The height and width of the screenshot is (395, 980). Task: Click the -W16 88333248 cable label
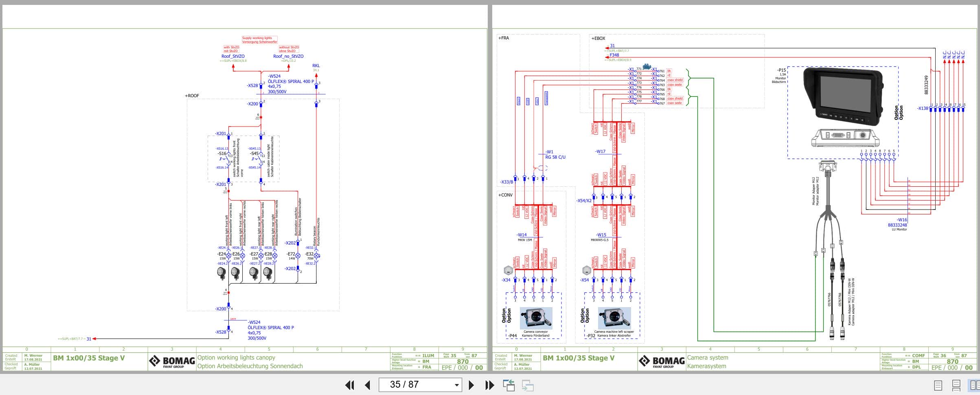point(898,222)
